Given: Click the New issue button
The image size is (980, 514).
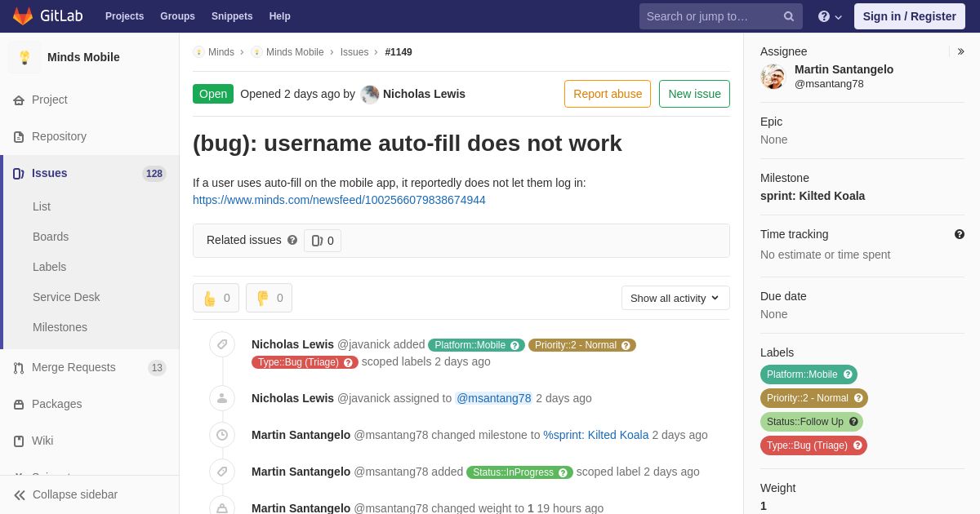Looking at the screenshot, I should coord(694,94).
